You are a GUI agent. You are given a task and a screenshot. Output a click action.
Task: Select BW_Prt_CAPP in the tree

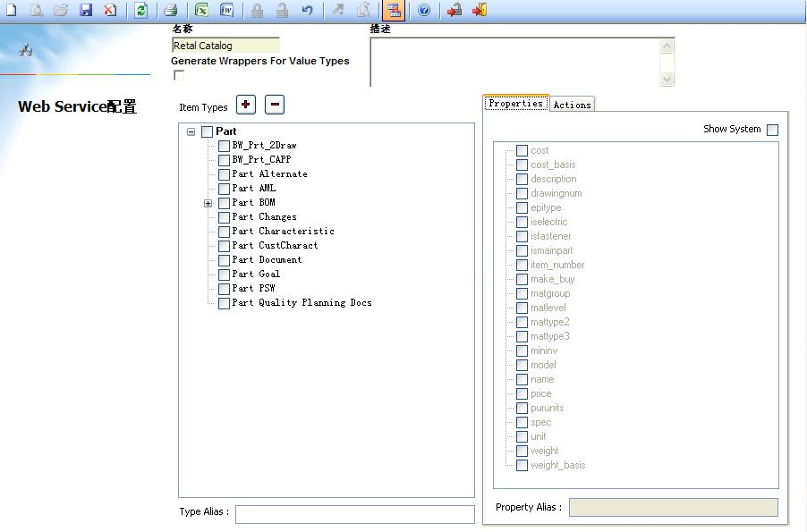261,159
